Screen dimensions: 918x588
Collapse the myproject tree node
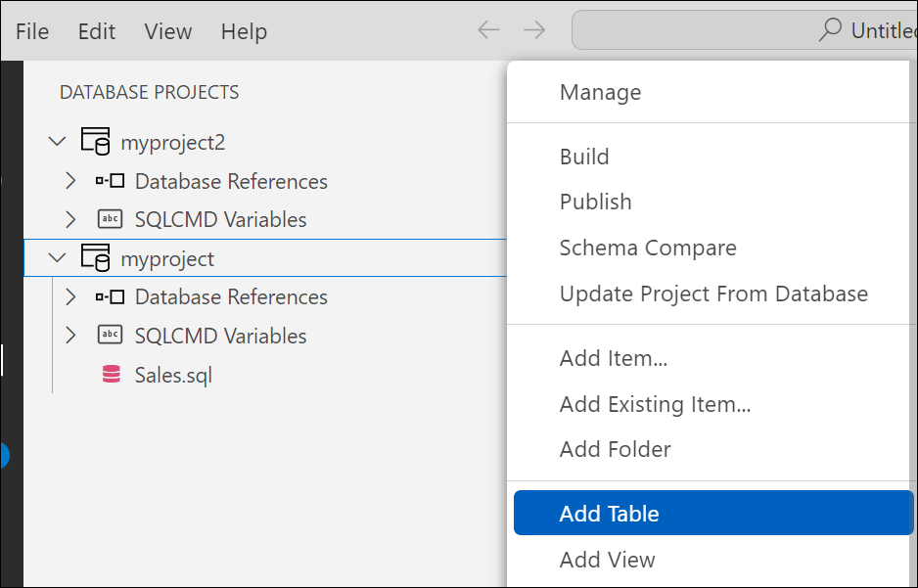[57, 258]
